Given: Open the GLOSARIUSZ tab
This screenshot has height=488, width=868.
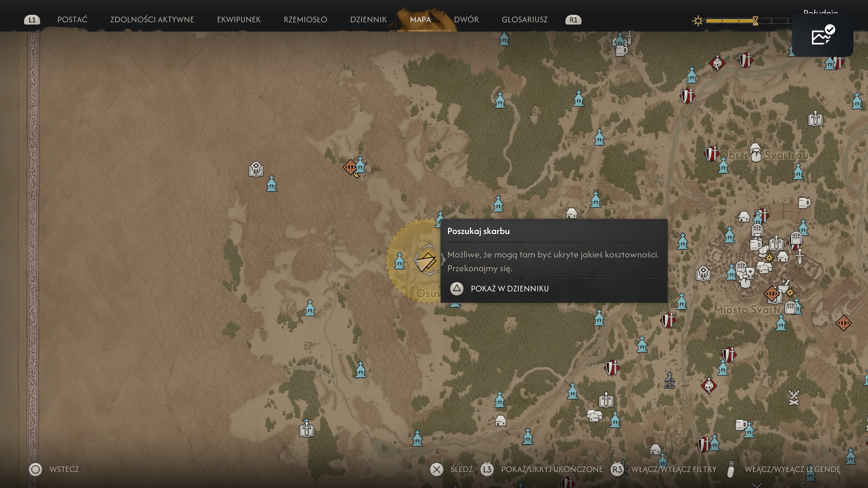Looking at the screenshot, I should [524, 19].
